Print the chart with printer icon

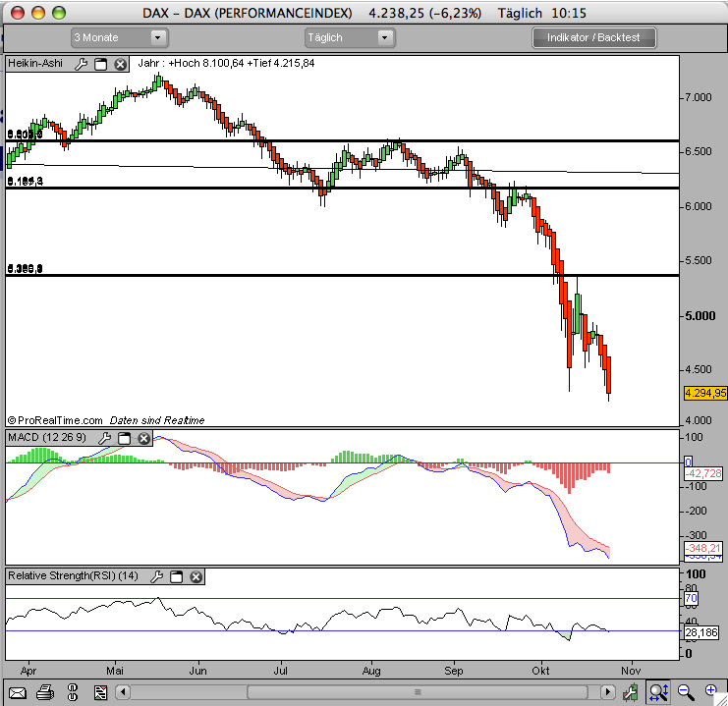point(45,692)
